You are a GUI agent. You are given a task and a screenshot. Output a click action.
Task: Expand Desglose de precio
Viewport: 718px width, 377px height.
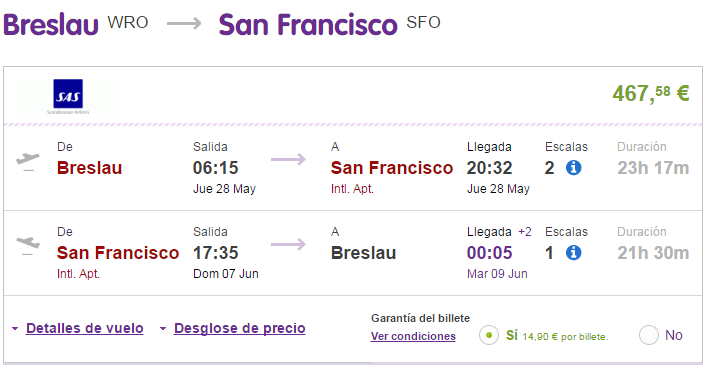point(239,328)
